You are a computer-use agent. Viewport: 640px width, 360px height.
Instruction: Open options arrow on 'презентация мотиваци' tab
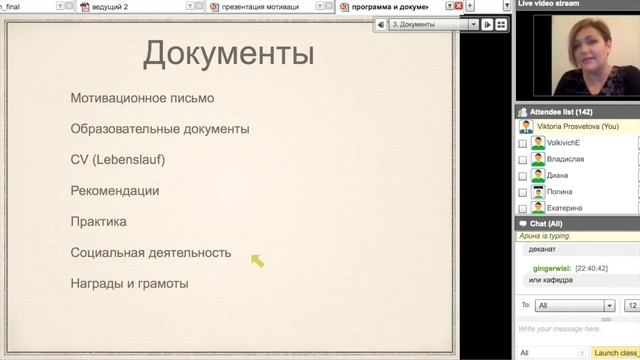coord(320,6)
